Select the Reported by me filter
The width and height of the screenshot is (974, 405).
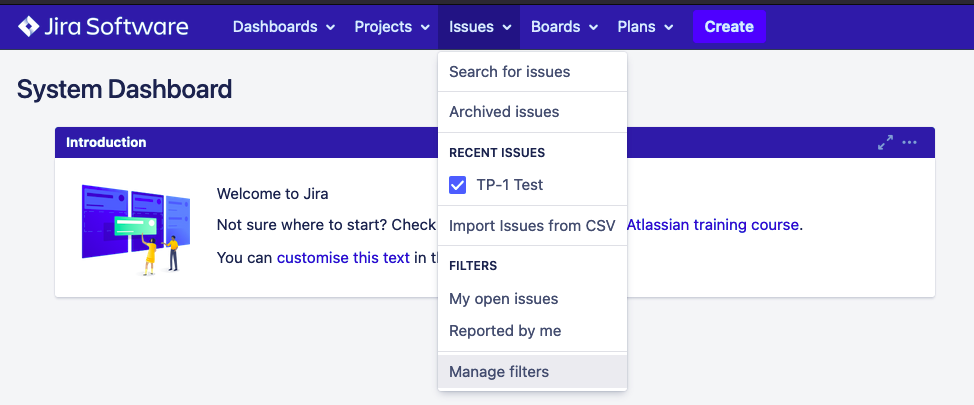point(505,331)
